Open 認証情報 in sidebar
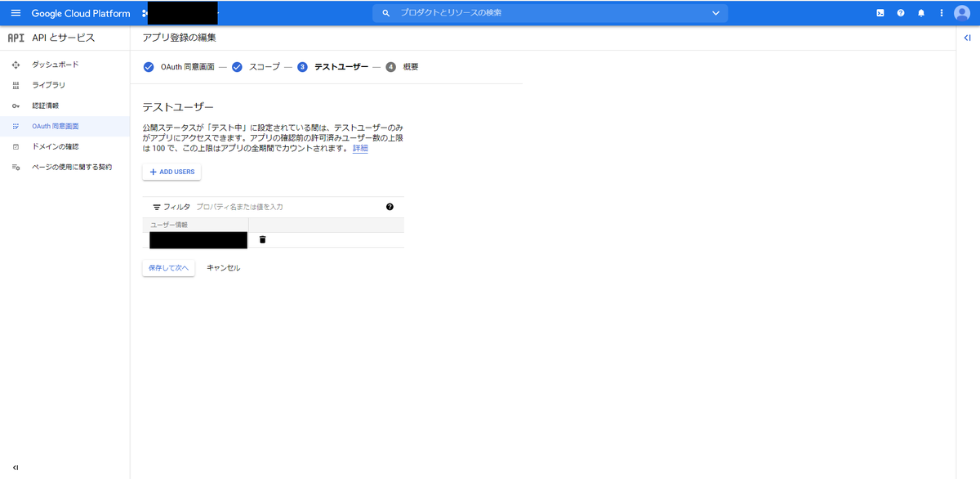The height and width of the screenshot is (479, 980). tap(46, 105)
